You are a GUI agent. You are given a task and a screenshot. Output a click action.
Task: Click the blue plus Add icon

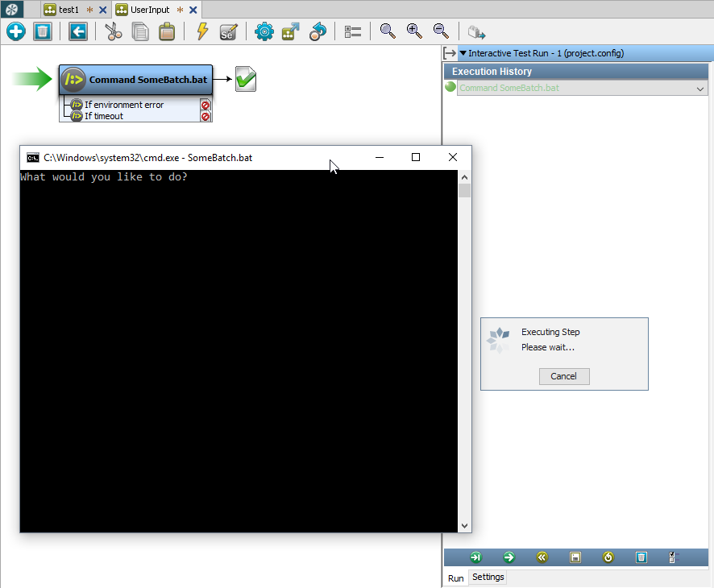(x=16, y=31)
